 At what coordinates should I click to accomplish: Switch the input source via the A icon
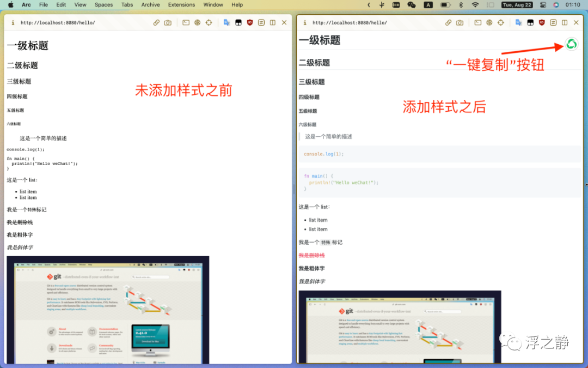click(428, 4)
